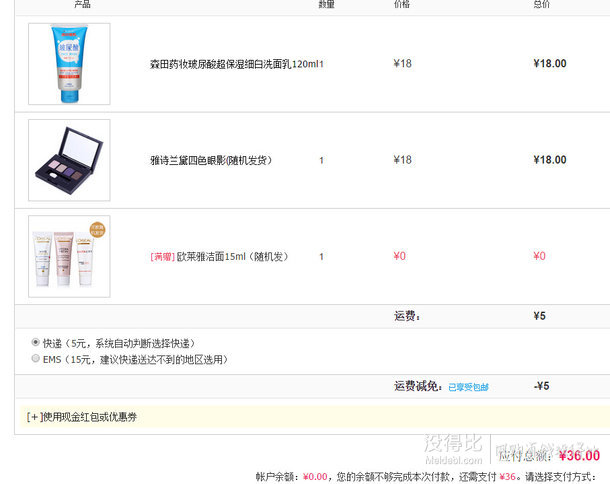
Task: Click the eyeshadow quantity value
Action: (321, 160)
